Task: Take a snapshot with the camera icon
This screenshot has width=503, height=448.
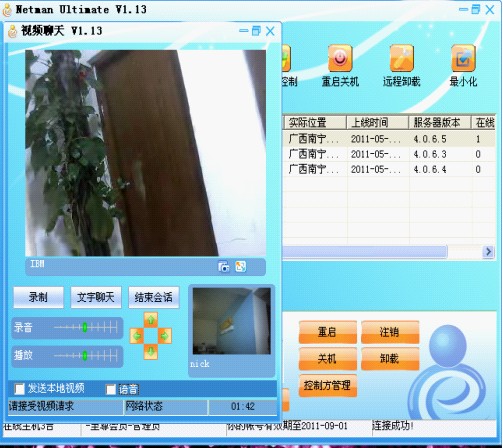Action: pyautogui.click(x=224, y=267)
